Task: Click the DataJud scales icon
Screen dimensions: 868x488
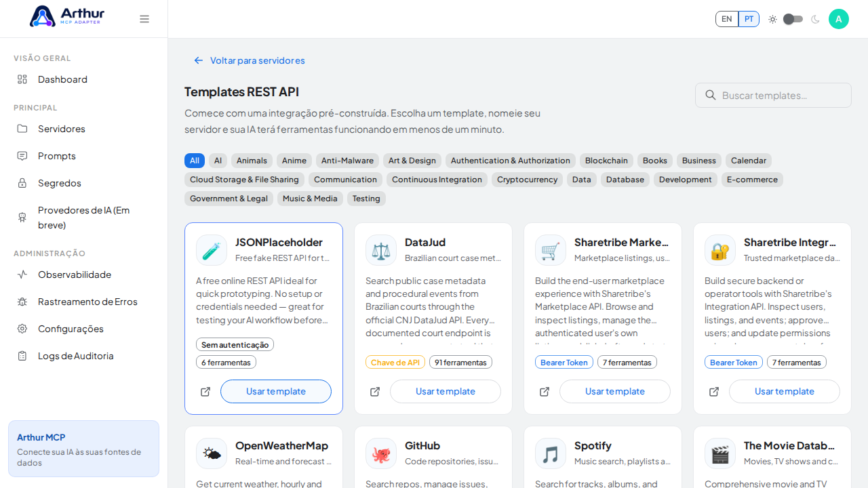Action: [x=381, y=250]
